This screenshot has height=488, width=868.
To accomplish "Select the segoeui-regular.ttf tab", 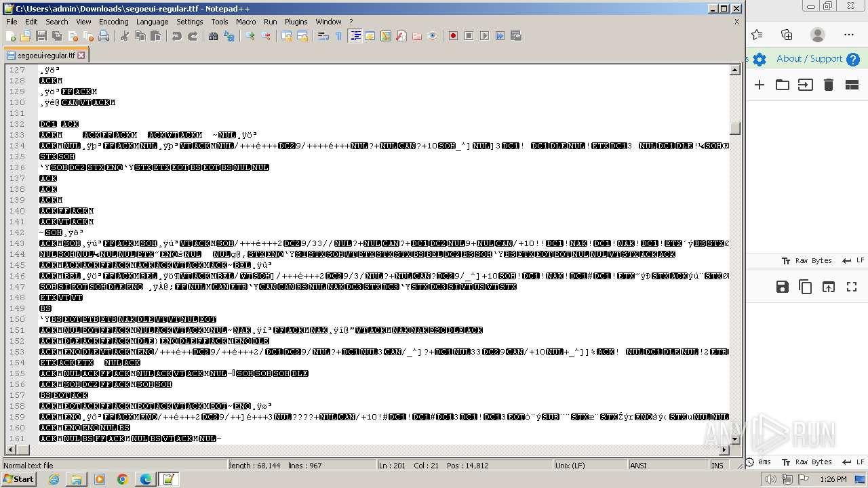I will point(45,56).
